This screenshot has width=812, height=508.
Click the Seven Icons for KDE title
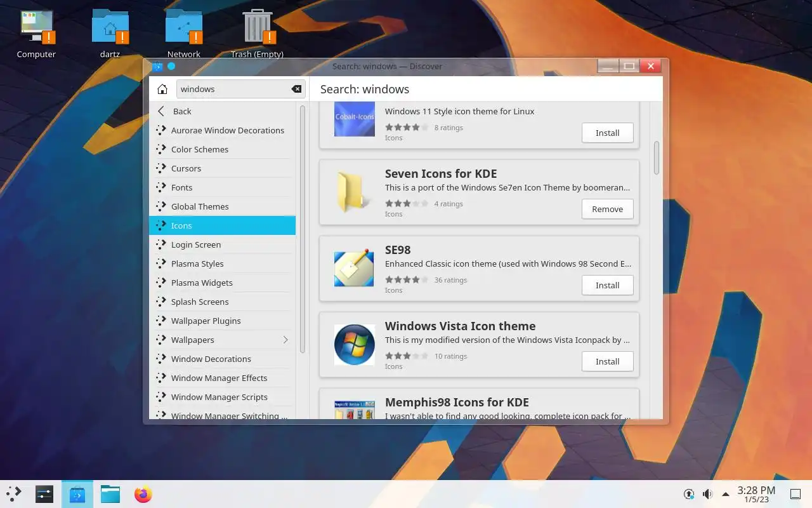click(x=441, y=173)
